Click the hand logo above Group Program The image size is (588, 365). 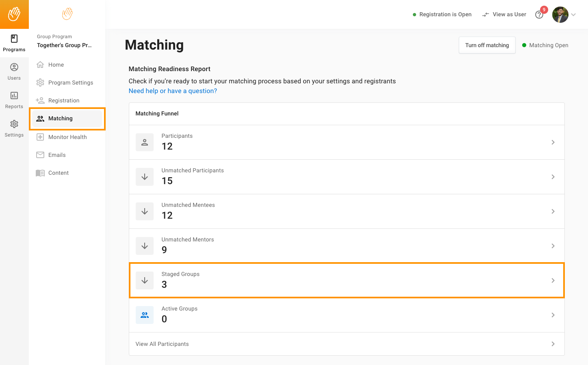click(67, 14)
